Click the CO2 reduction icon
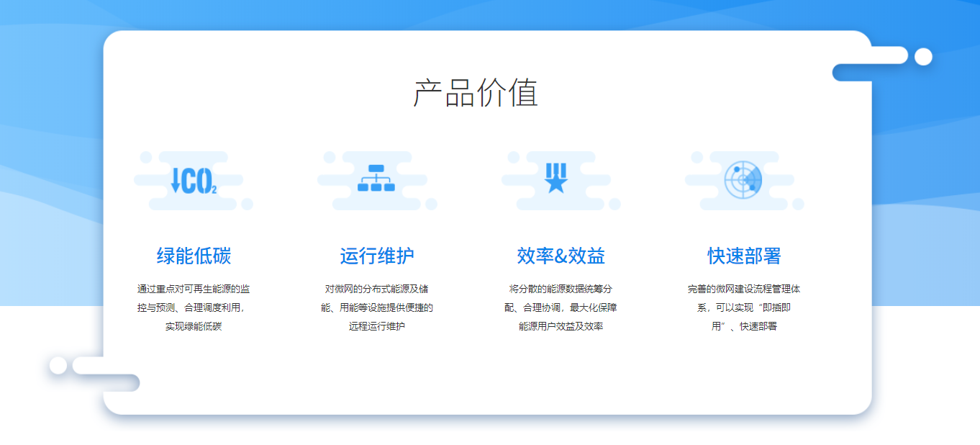 click(x=194, y=180)
